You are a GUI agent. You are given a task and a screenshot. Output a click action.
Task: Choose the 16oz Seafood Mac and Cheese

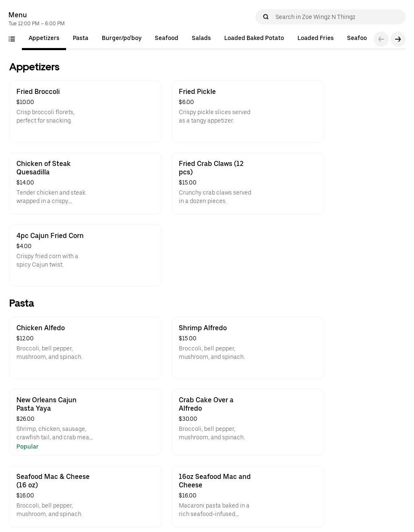(248, 496)
